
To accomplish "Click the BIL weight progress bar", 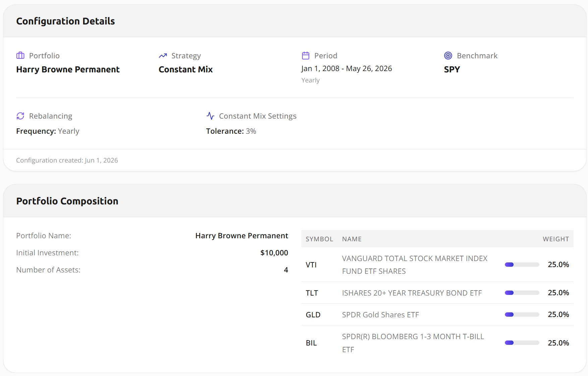I will click(522, 343).
